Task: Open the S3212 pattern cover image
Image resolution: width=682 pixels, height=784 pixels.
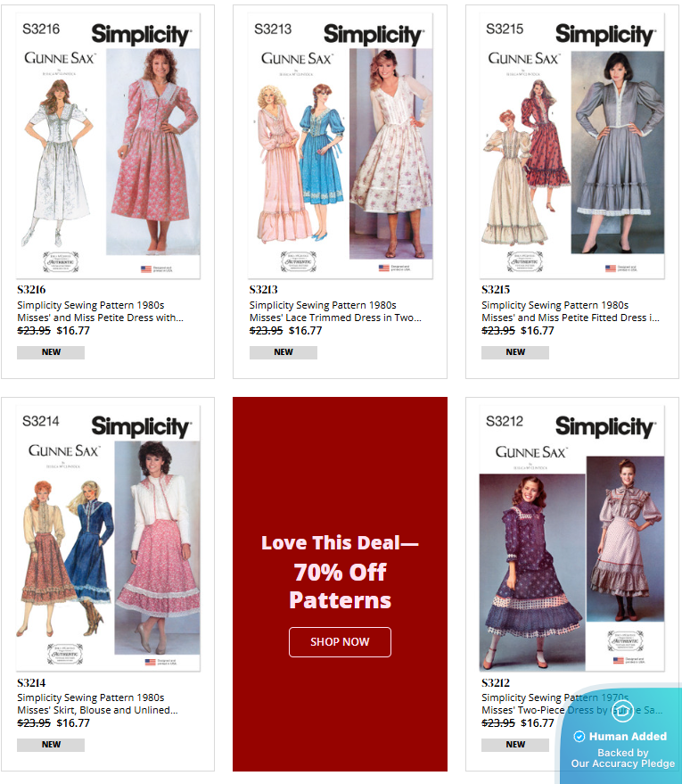Action: (572, 538)
